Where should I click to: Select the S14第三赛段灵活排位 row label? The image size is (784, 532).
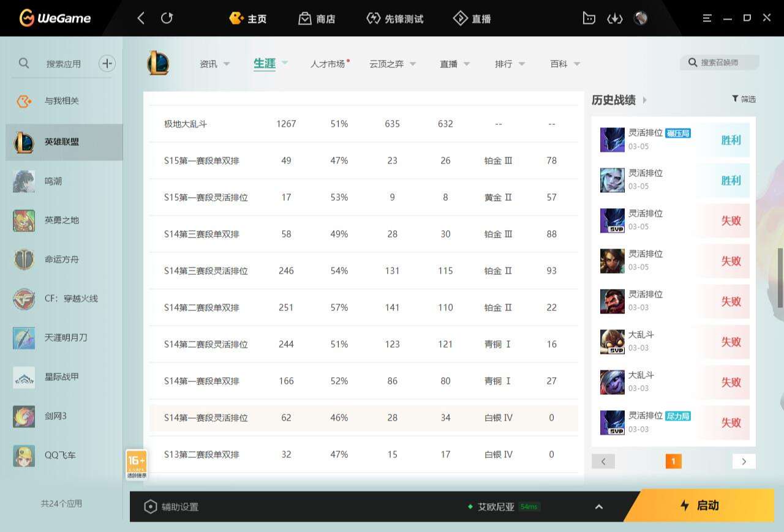point(206,271)
